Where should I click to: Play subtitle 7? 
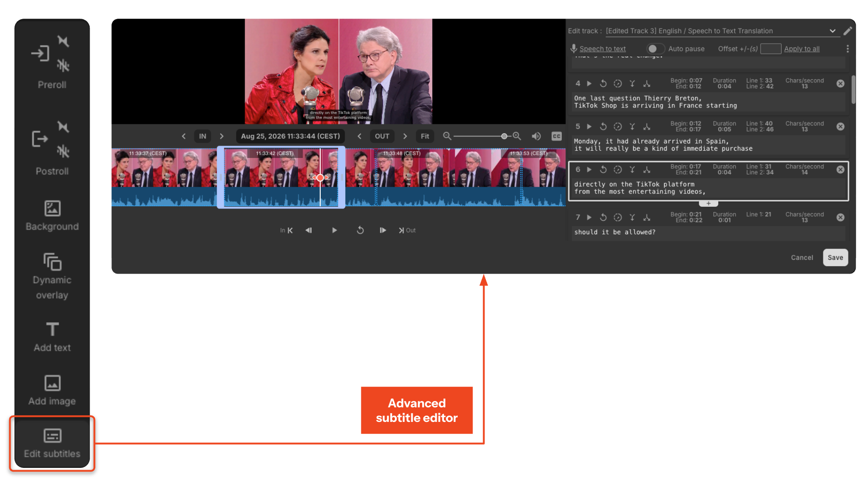click(x=589, y=218)
